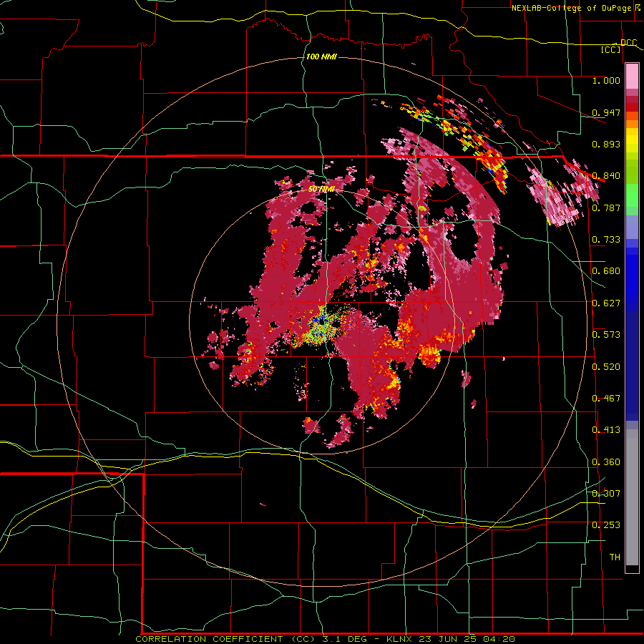Click the 0.360 legend value
The image size is (644, 644).
pyautogui.click(x=606, y=462)
